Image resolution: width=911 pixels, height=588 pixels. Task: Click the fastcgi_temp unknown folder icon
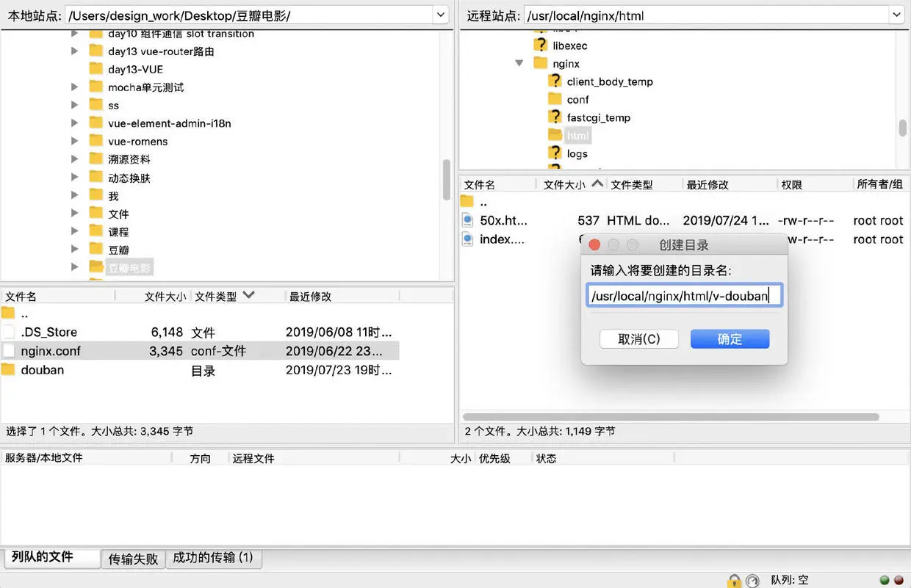[x=555, y=117]
